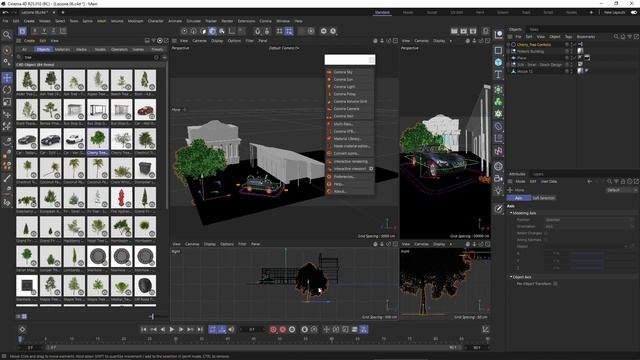Viewport: 640px width, 360px height.
Task: Click the green Cloner MoGraph icon
Action: point(498,102)
